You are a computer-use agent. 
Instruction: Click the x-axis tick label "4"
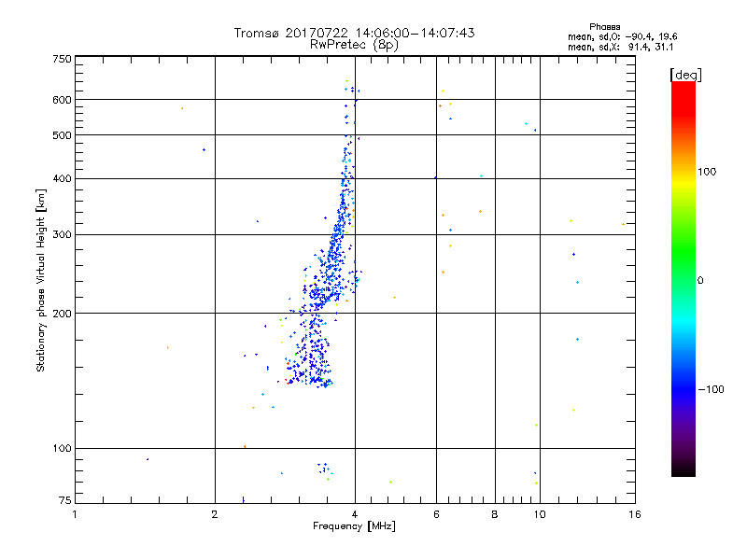pyautogui.click(x=355, y=514)
